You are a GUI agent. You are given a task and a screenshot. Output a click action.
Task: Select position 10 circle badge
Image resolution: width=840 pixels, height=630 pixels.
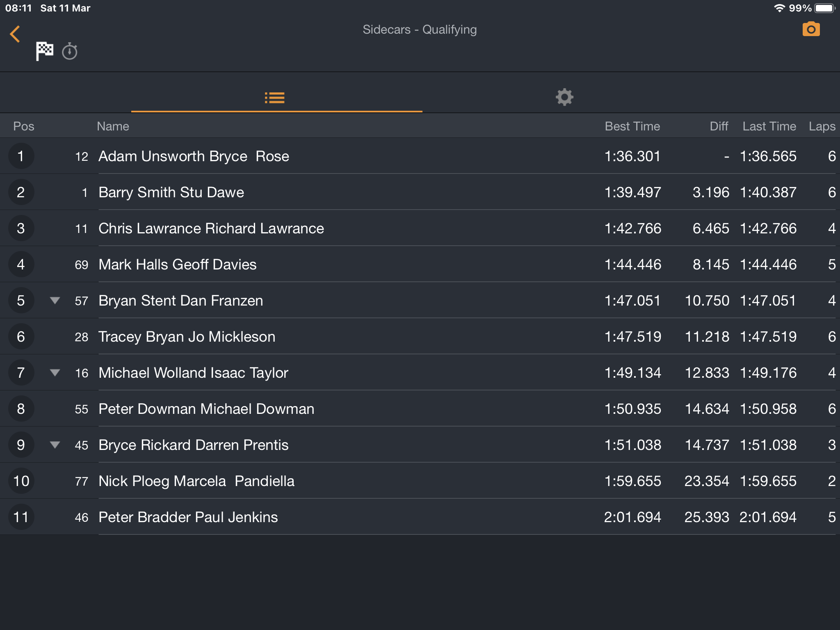(21, 481)
